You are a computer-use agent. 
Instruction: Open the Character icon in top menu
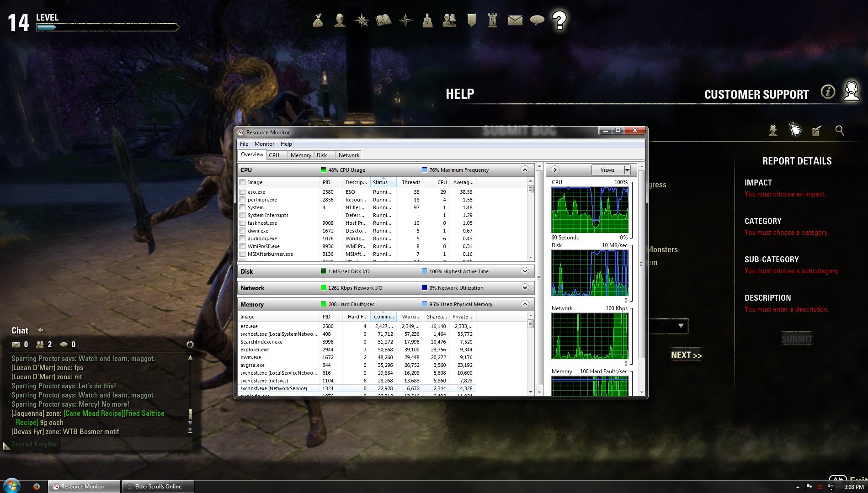click(x=340, y=20)
